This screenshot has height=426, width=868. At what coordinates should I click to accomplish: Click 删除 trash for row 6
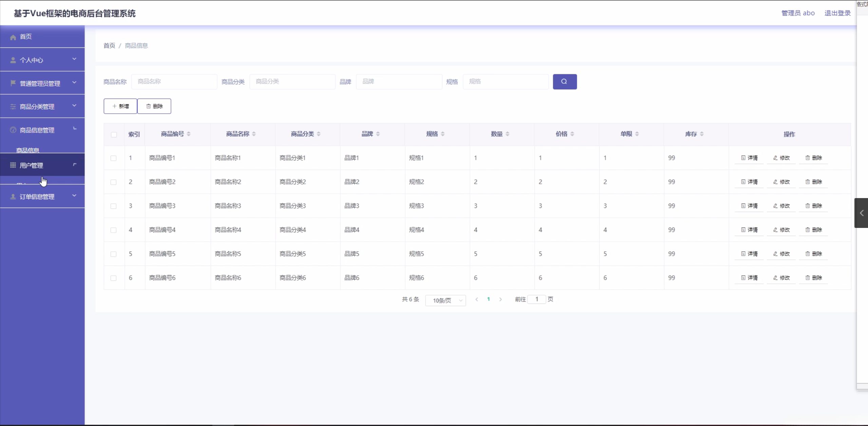(814, 278)
